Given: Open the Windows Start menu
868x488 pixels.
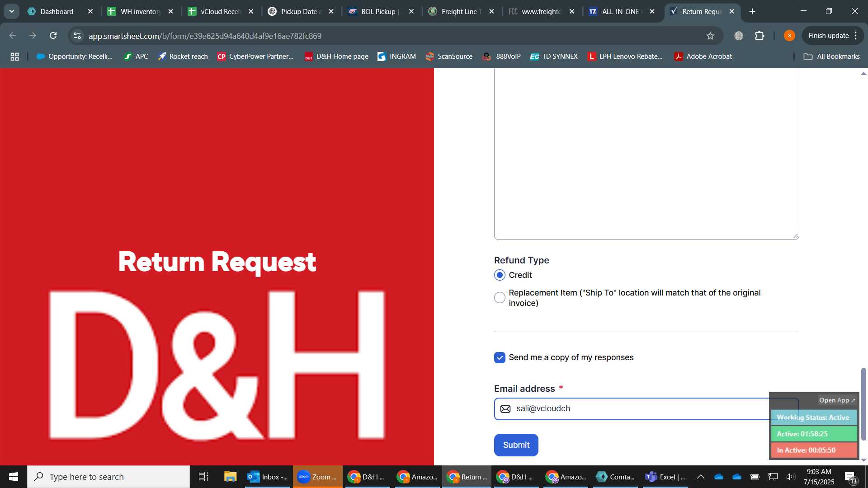Looking at the screenshot, I should click(x=14, y=477).
